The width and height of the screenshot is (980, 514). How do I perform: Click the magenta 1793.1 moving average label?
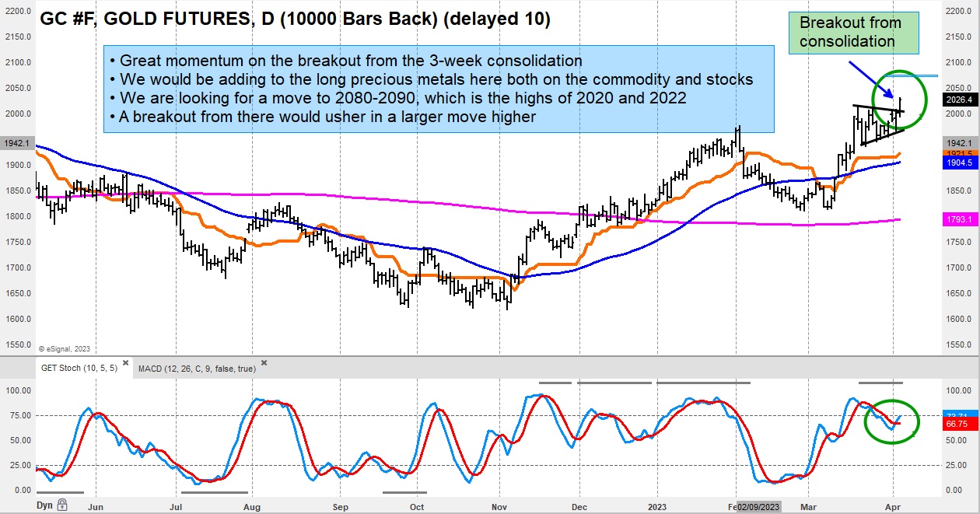coord(959,220)
